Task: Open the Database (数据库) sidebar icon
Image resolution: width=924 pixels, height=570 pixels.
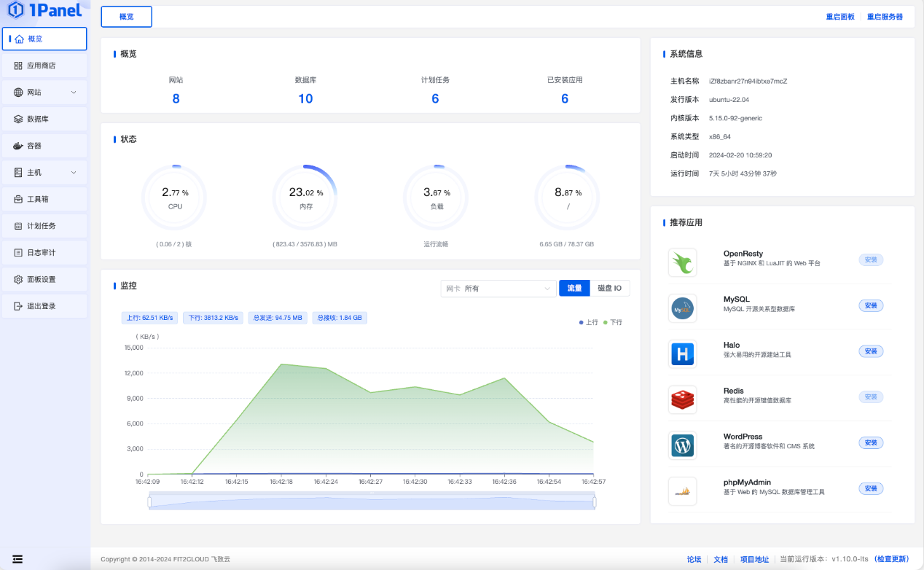Action: 19,119
